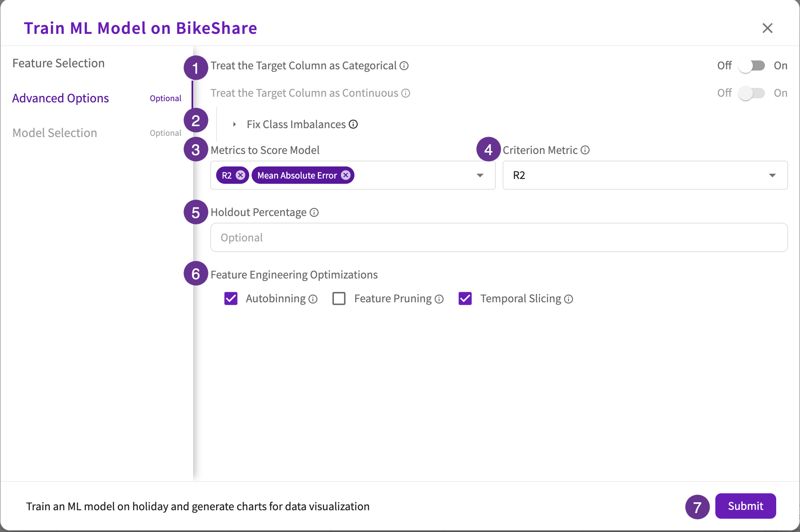Click the info icon next to Feature Pruning
Screen dimensions: 800x532
[x=441, y=299]
